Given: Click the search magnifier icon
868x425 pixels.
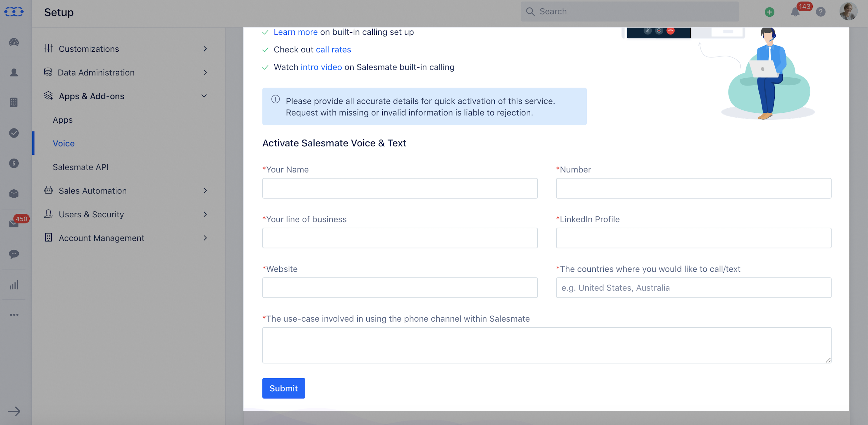Looking at the screenshot, I should pos(530,12).
